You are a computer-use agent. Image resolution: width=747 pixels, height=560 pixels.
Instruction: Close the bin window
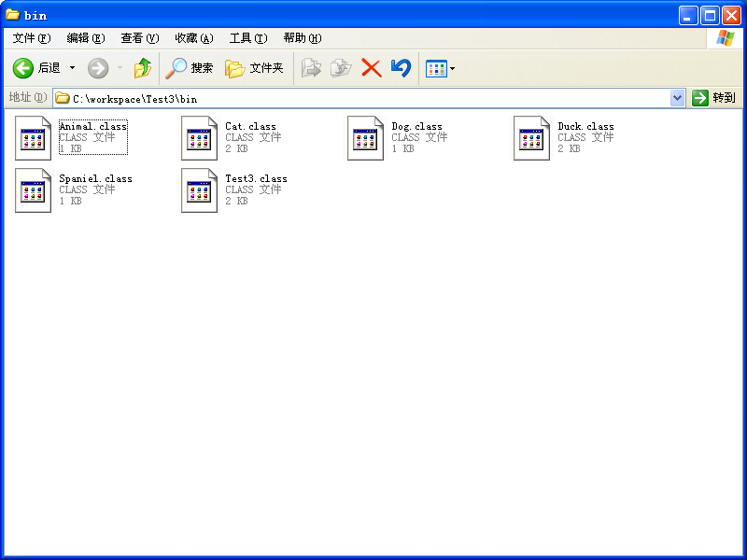point(731,16)
